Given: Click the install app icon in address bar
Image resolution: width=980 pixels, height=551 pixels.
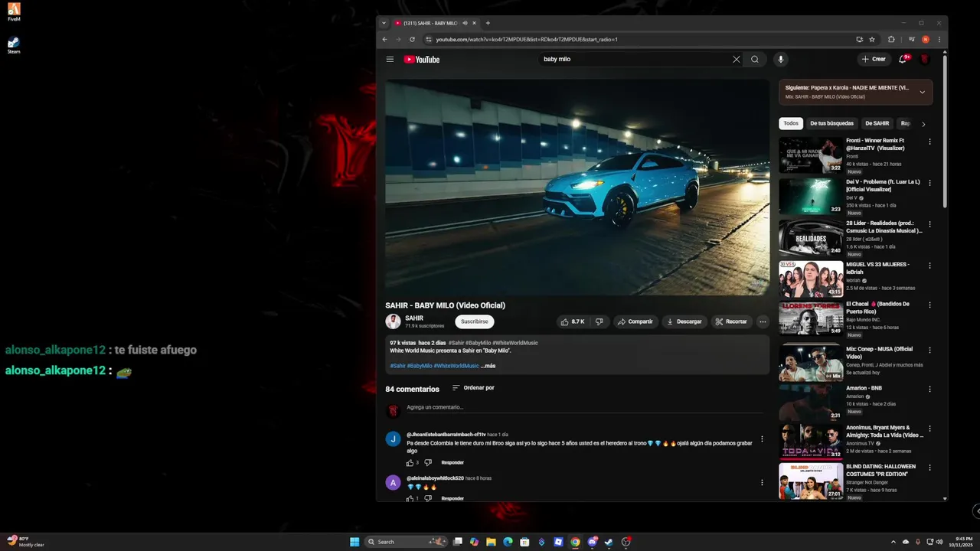Looking at the screenshot, I should pyautogui.click(x=859, y=39).
